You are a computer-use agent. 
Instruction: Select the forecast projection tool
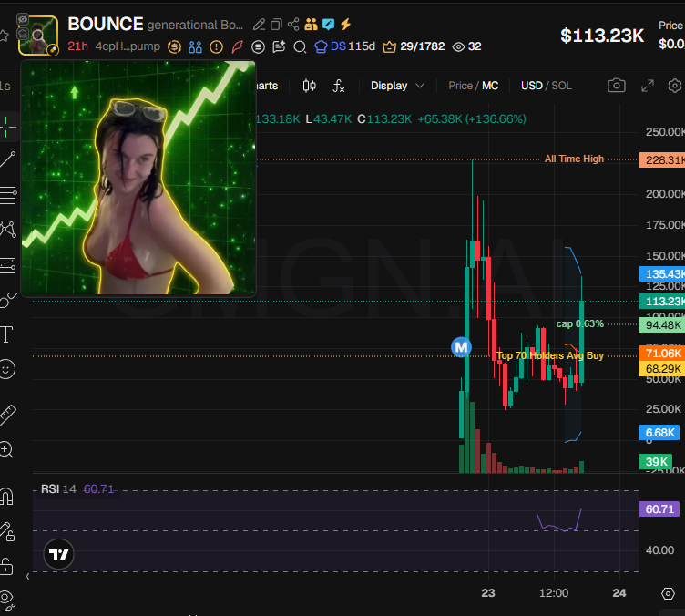pyautogui.click(x=7, y=265)
